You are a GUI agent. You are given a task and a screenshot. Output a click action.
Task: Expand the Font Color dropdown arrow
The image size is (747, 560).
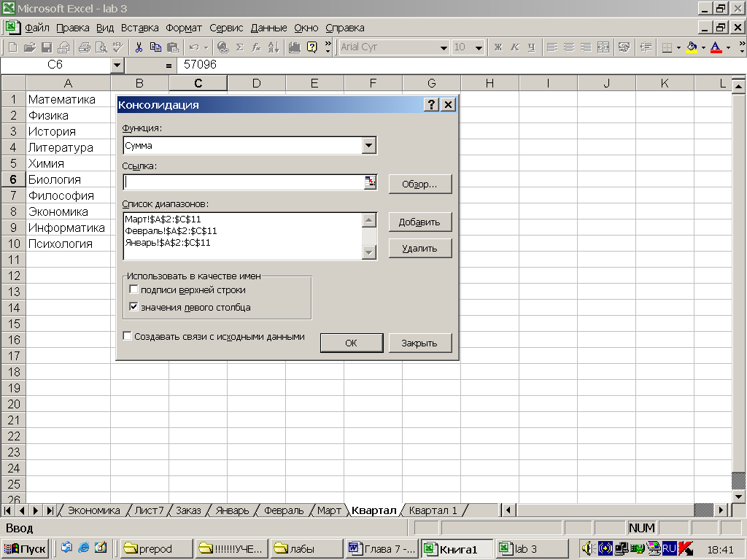click(x=728, y=47)
